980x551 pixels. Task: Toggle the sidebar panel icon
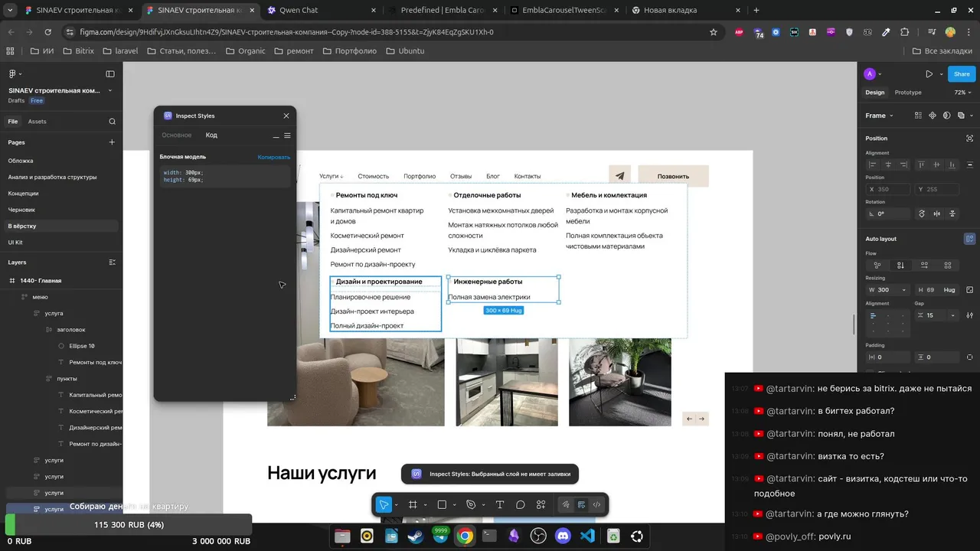[110, 74]
